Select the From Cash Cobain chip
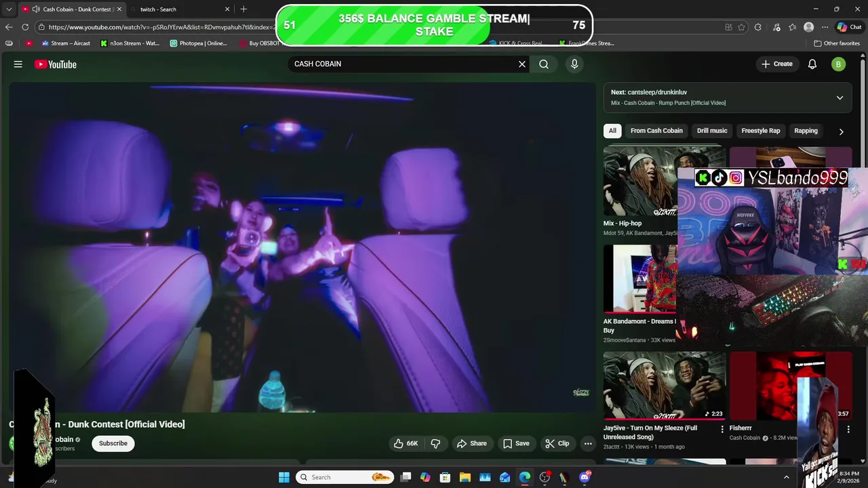 coord(656,131)
